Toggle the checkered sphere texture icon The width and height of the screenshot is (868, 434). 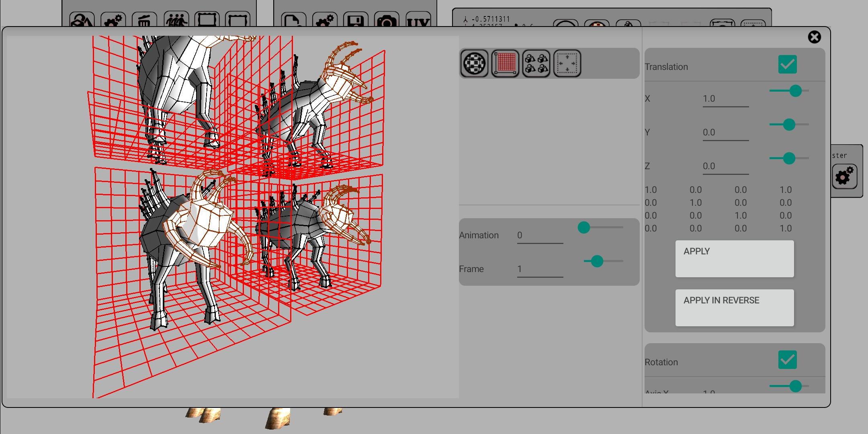474,63
